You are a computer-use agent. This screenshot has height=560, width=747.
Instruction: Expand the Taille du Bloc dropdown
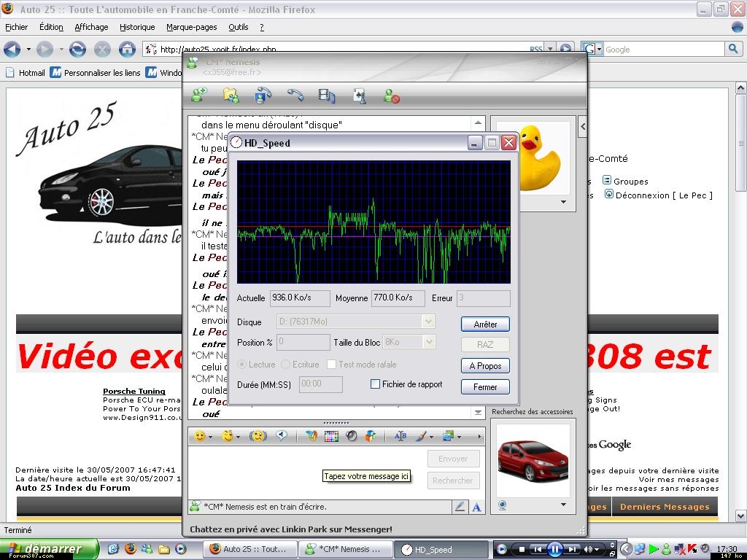(428, 342)
